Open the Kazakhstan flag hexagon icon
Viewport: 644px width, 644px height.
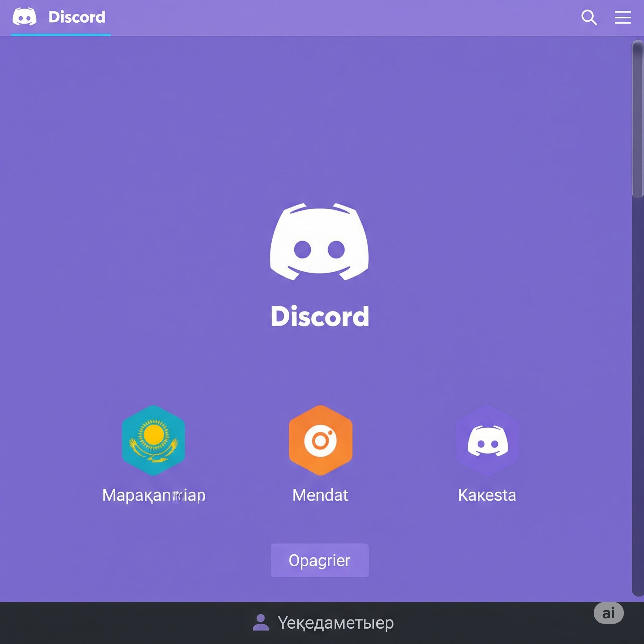(153, 440)
